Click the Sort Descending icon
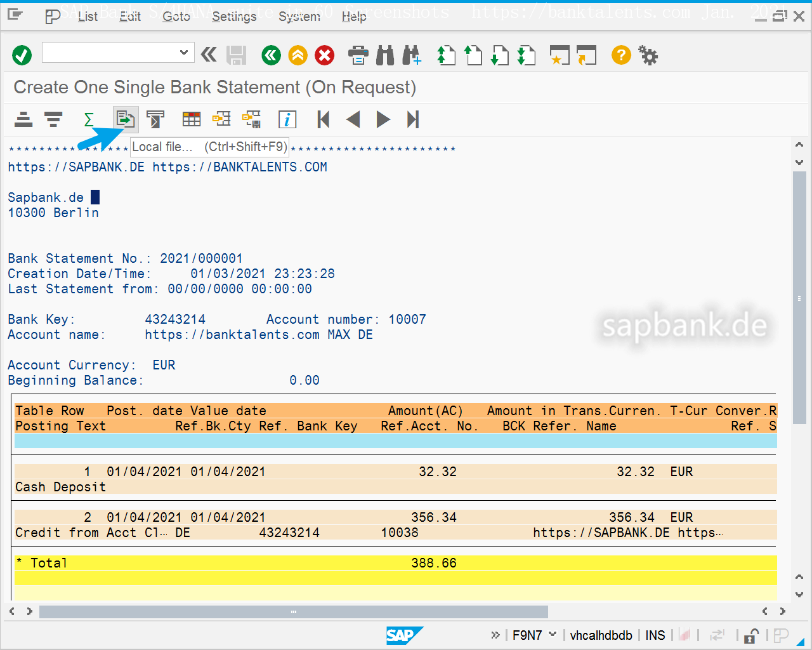The width and height of the screenshot is (812, 650). pos(53,119)
